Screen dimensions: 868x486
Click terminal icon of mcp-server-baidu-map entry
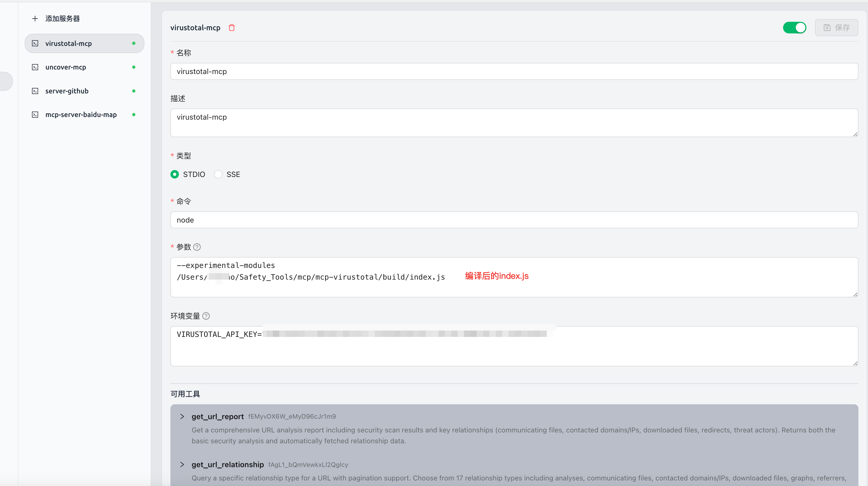pos(35,115)
